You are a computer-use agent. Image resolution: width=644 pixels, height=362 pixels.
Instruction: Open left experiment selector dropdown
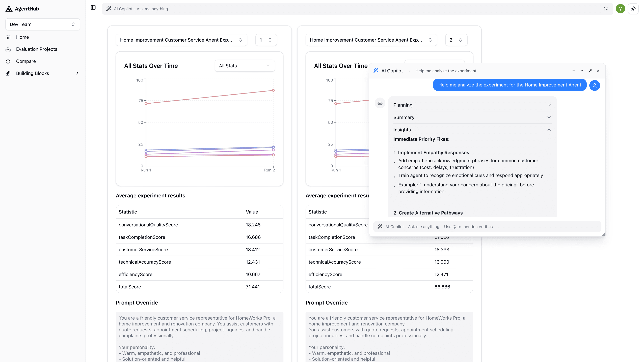pos(181,40)
